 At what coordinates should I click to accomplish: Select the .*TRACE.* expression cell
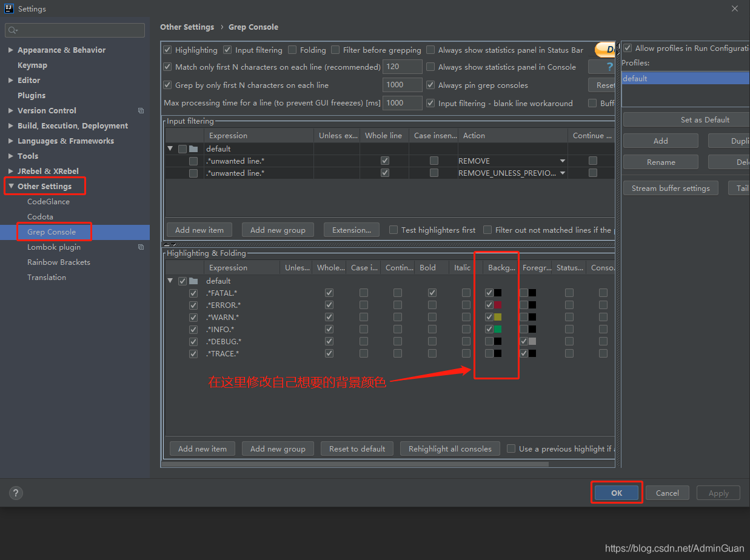pos(242,353)
